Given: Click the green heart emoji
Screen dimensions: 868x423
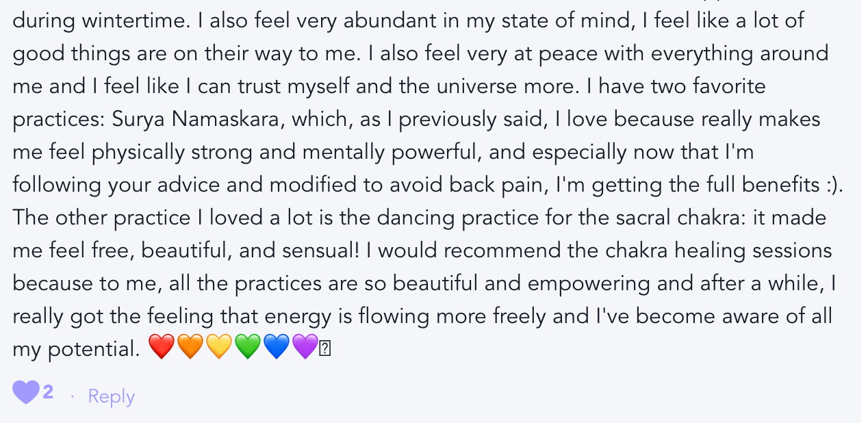Looking at the screenshot, I should (248, 348).
